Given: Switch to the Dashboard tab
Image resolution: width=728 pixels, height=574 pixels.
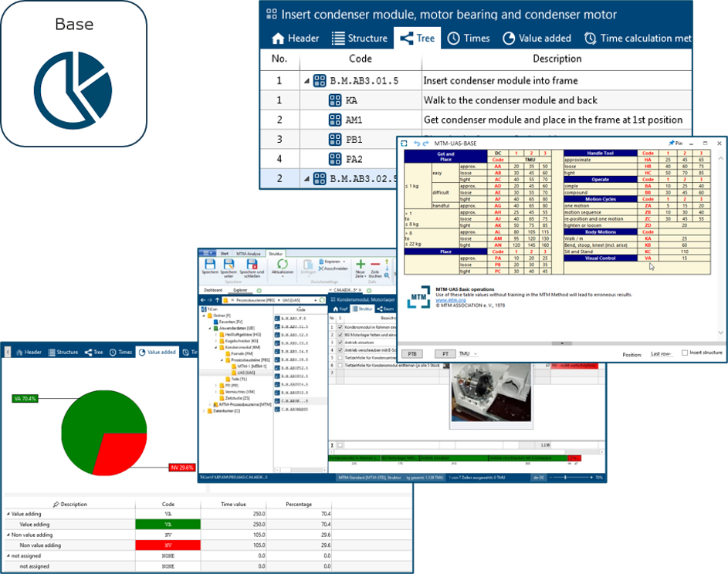Looking at the screenshot, I should point(213,290).
